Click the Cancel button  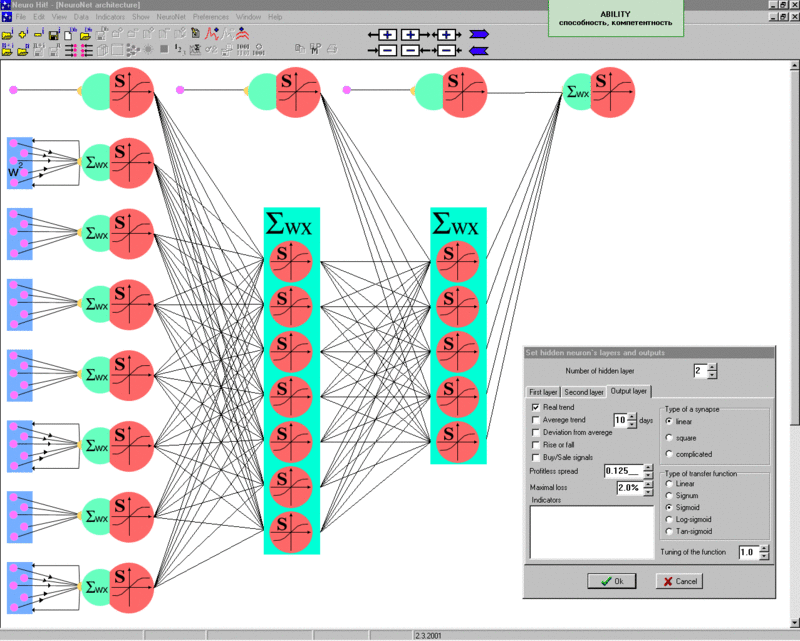point(679,581)
